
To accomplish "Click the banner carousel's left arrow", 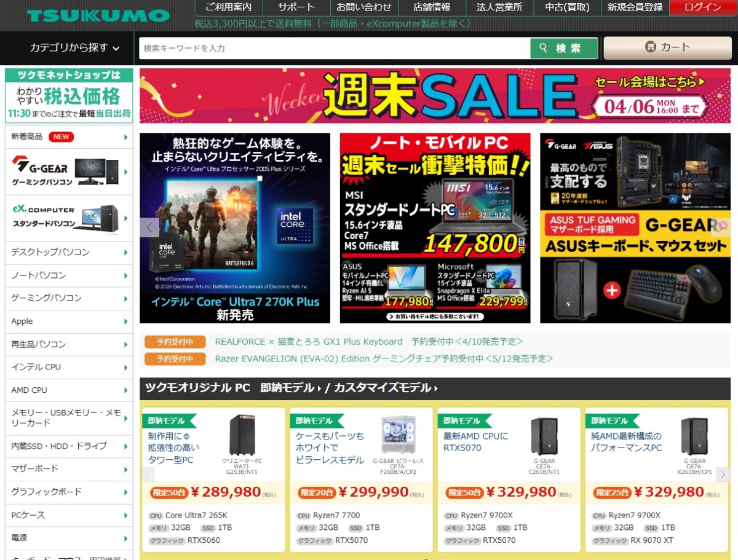I will pyautogui.click(x=149, y=227).
